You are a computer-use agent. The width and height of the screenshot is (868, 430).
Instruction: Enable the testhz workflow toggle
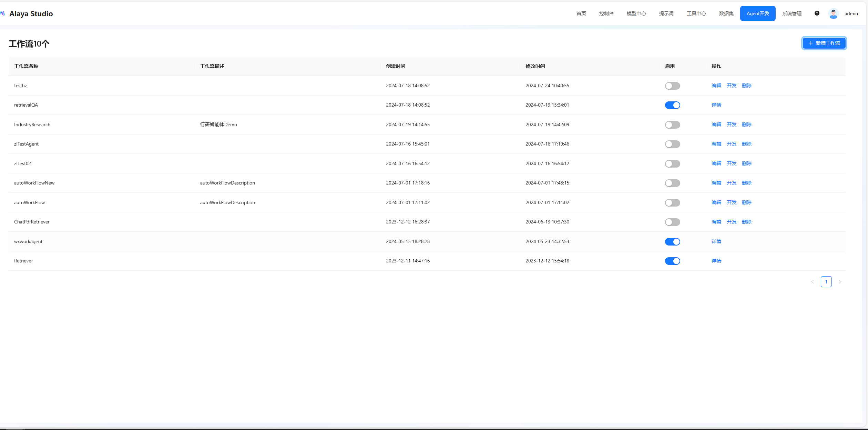coord(672,86)
